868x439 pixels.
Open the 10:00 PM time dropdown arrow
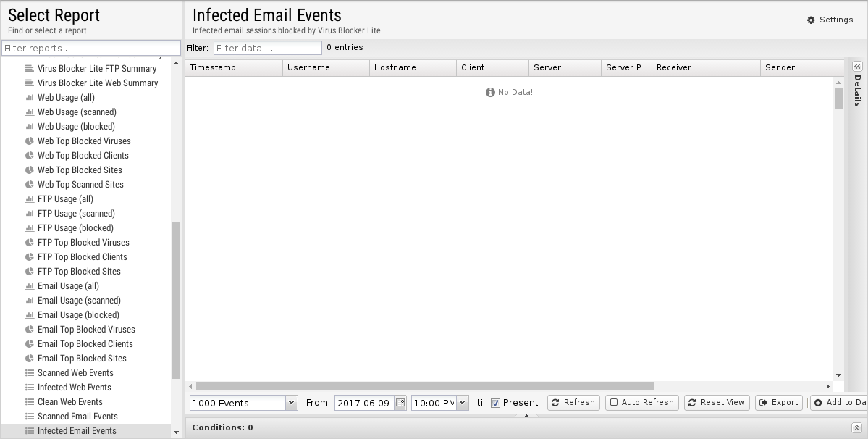pyautogui.click(x=463, y=403)
